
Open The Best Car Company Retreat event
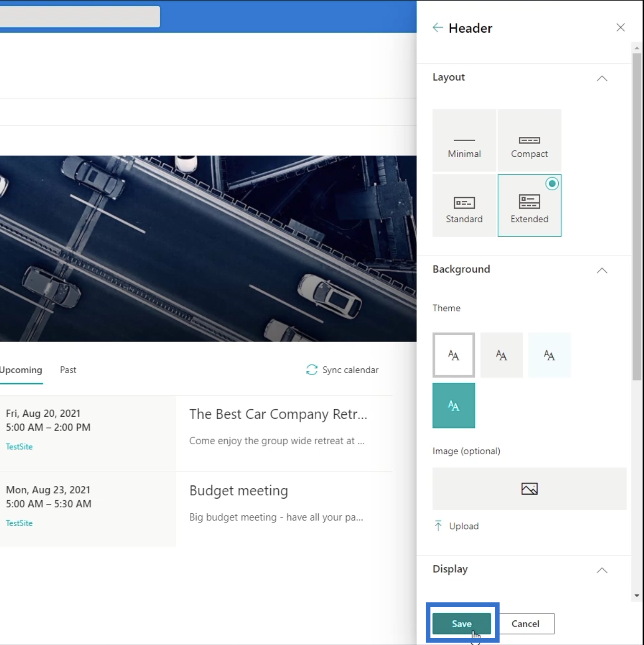pyautogui.click(x=278, y=414)
